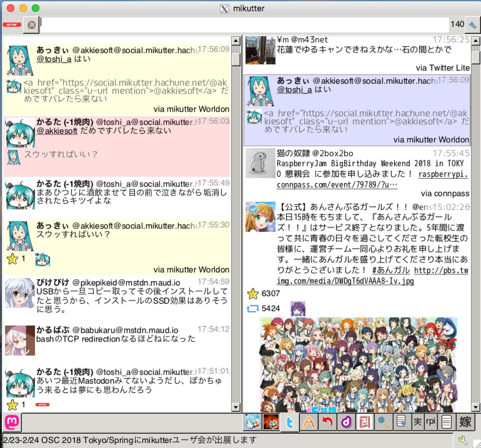
Task: Select the magnifier search tab
Action: tap(383, 422)
